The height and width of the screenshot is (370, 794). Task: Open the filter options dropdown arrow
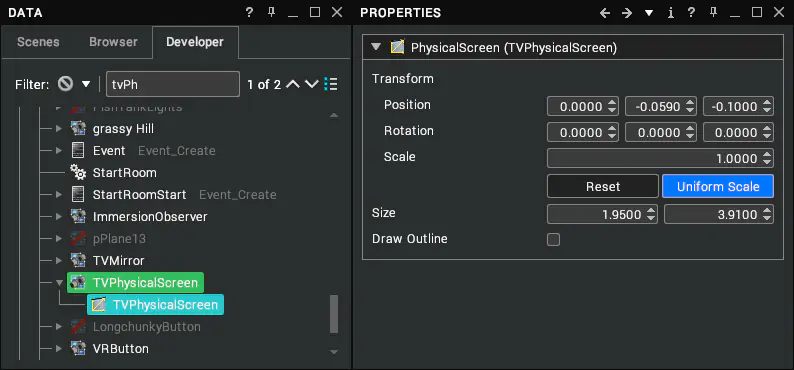pos(86,84)
